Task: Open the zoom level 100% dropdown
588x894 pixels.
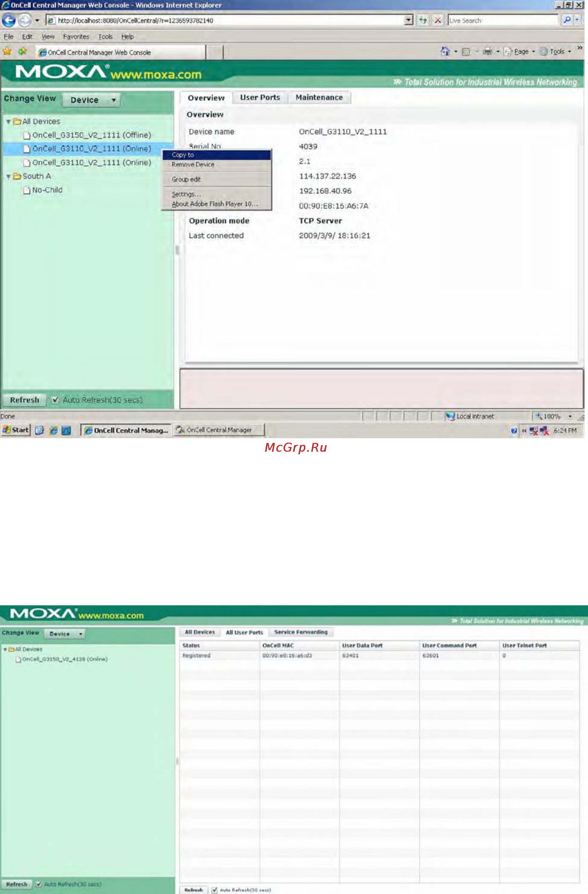Action: (x=570, y=416)
